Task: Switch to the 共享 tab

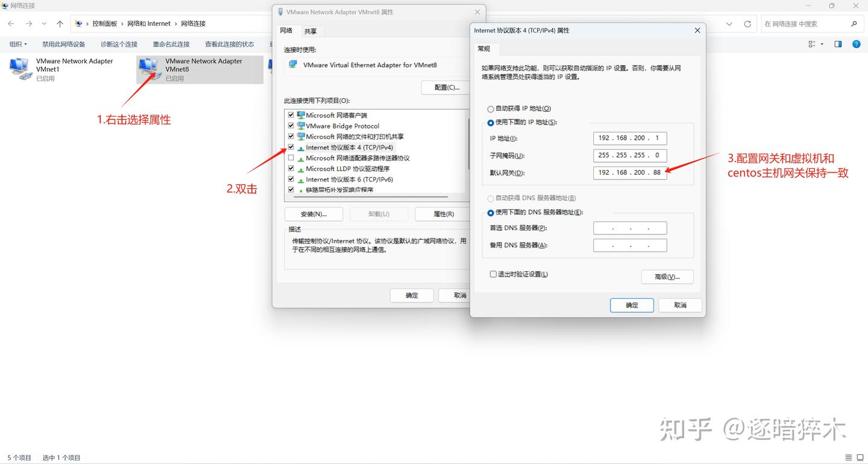Action: point(312,31)
